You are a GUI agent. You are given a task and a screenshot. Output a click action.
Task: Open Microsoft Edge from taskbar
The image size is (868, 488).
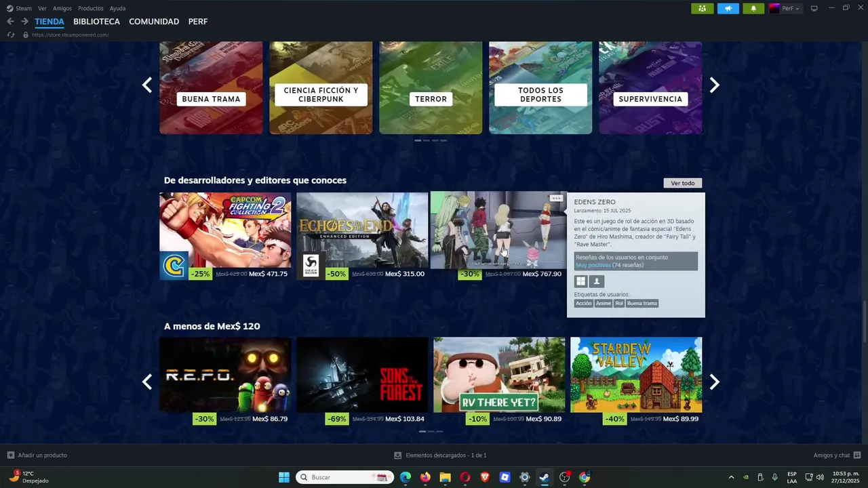[406, 477]
